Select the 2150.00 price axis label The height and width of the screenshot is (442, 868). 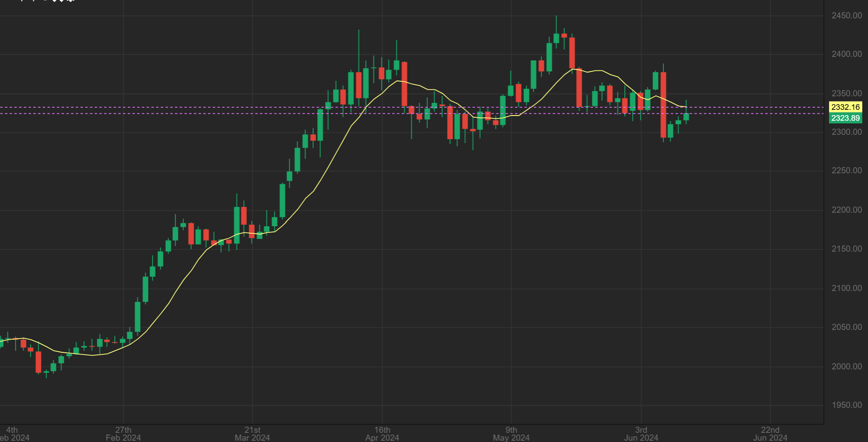coord(847,249)
